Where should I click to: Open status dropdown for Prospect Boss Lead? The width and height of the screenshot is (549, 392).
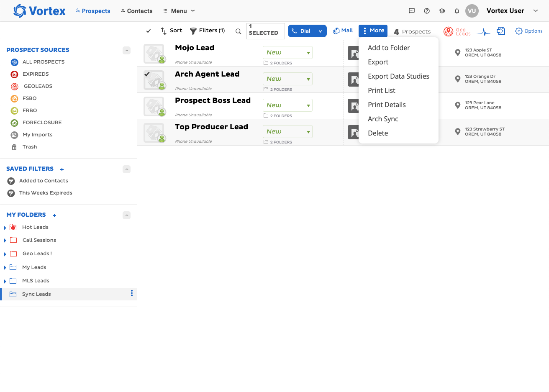pos(287,105)
